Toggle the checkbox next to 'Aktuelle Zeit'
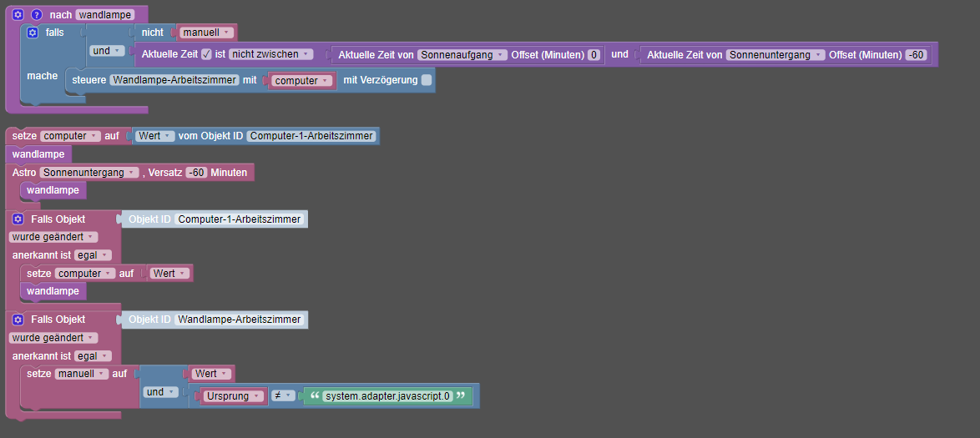Screen dimensions: 980x438 click(x=207, y=54)
